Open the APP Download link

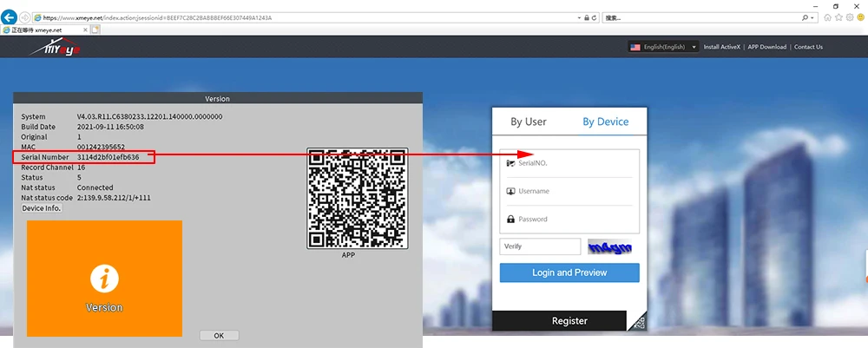point(766,47)
